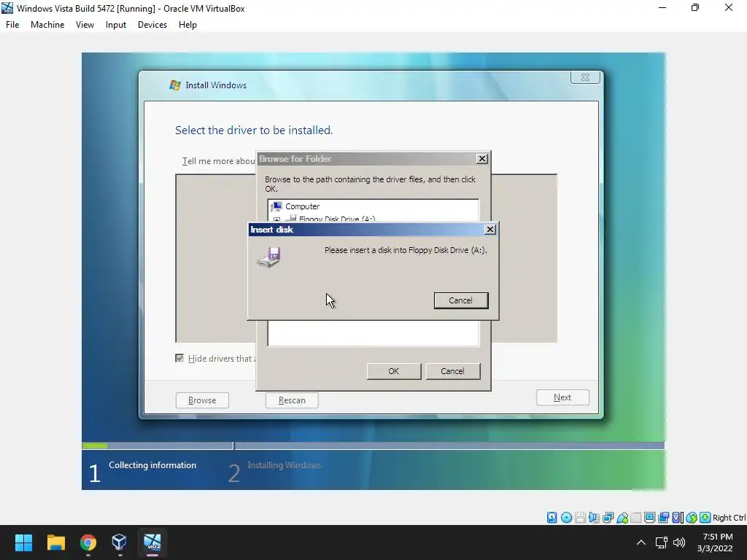Viewport: 747px width, 560px height.
Task: Expand the Floppy Disk Drive (A:) node
Action: point(276,219)
